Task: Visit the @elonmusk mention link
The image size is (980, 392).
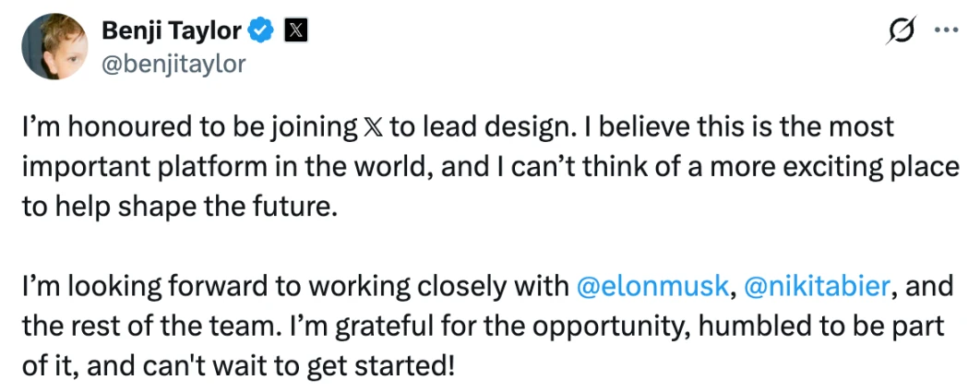Action: (651, 286)
